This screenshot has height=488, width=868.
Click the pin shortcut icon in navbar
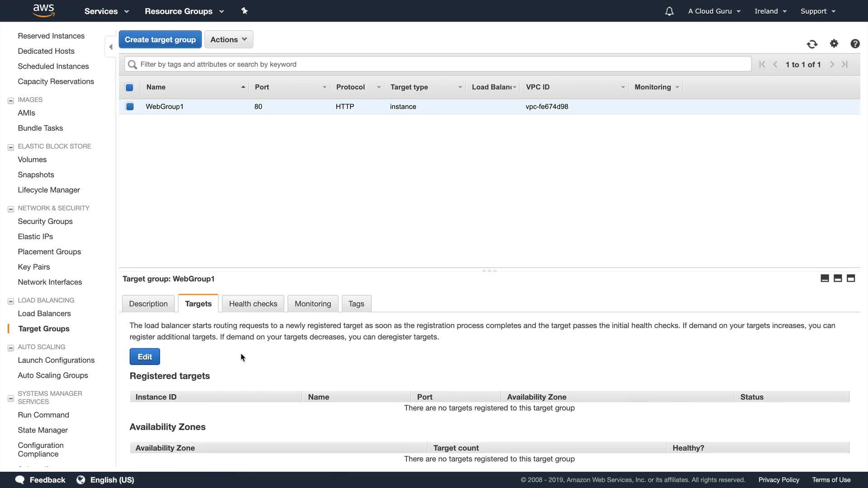click(x=244, y=11)
